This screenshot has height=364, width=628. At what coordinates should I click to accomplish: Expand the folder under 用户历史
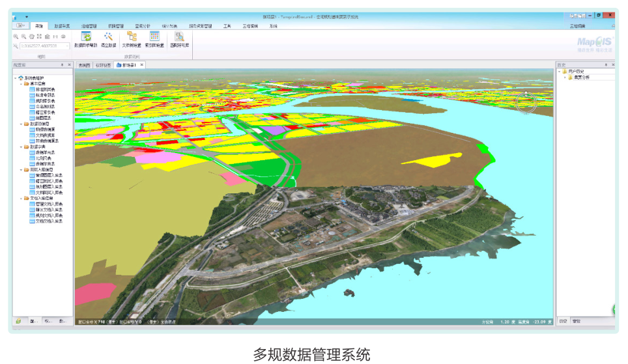565,77
